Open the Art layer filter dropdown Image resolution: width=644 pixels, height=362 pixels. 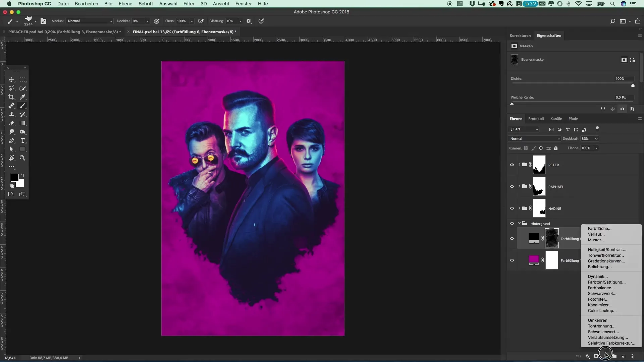coord(524,129)
